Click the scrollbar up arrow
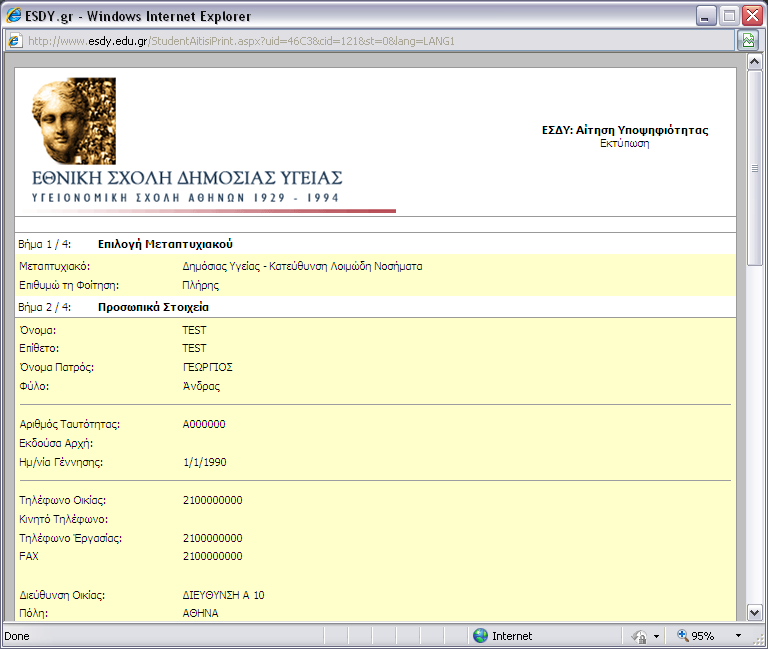Viewport: 768px width, 649px height. 754,62
